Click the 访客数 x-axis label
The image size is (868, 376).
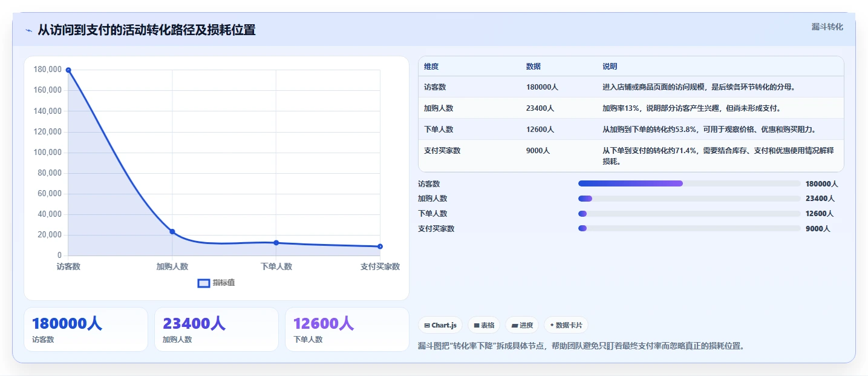[68, 266]
